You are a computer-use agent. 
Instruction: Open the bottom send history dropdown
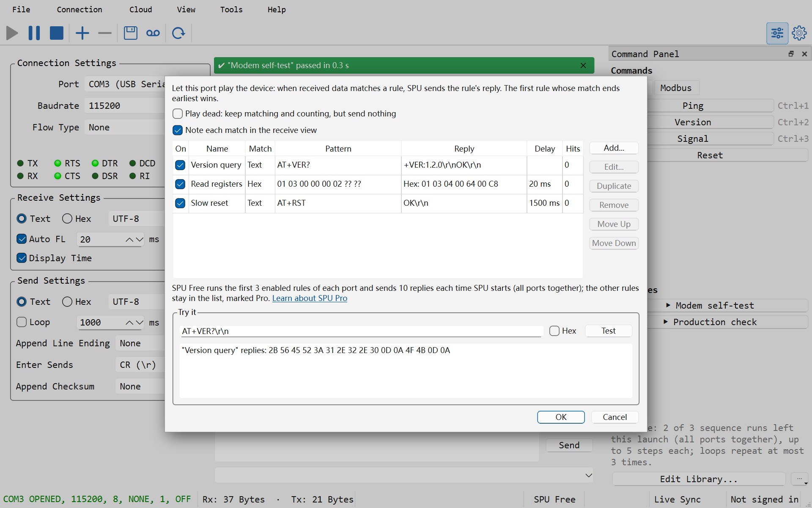588,475
